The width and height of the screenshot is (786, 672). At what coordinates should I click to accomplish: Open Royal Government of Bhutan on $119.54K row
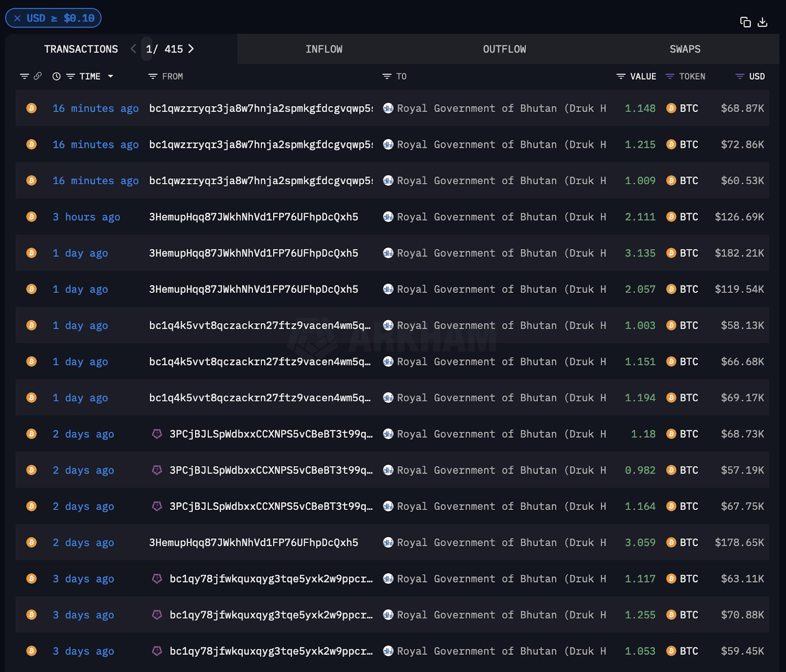(502, 289)
